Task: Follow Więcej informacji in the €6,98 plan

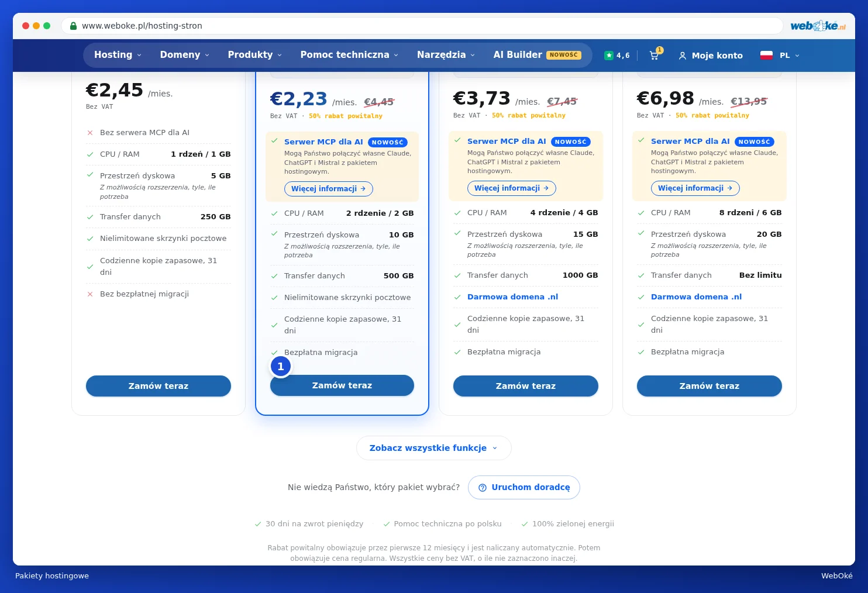Action: tap(695, 188)
